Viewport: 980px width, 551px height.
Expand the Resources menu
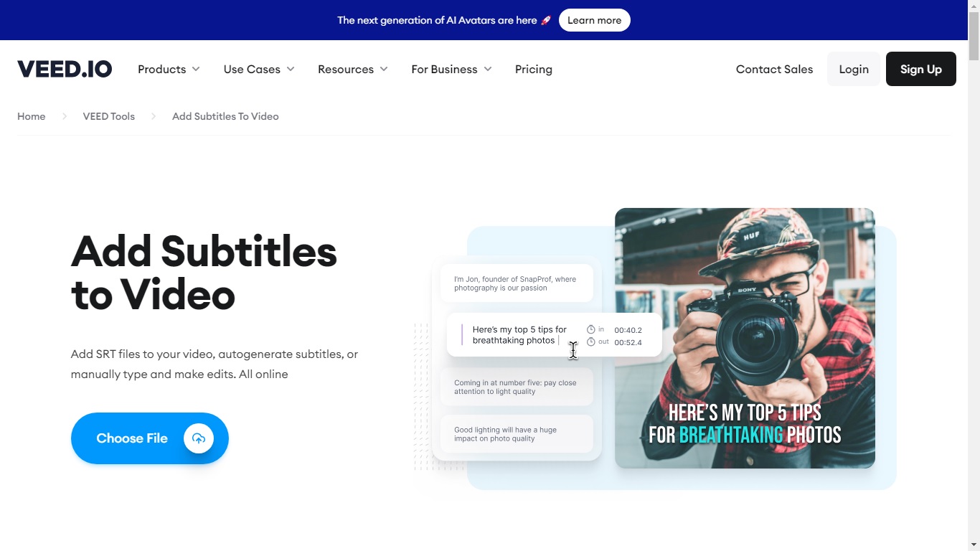[x=352, y=69]
